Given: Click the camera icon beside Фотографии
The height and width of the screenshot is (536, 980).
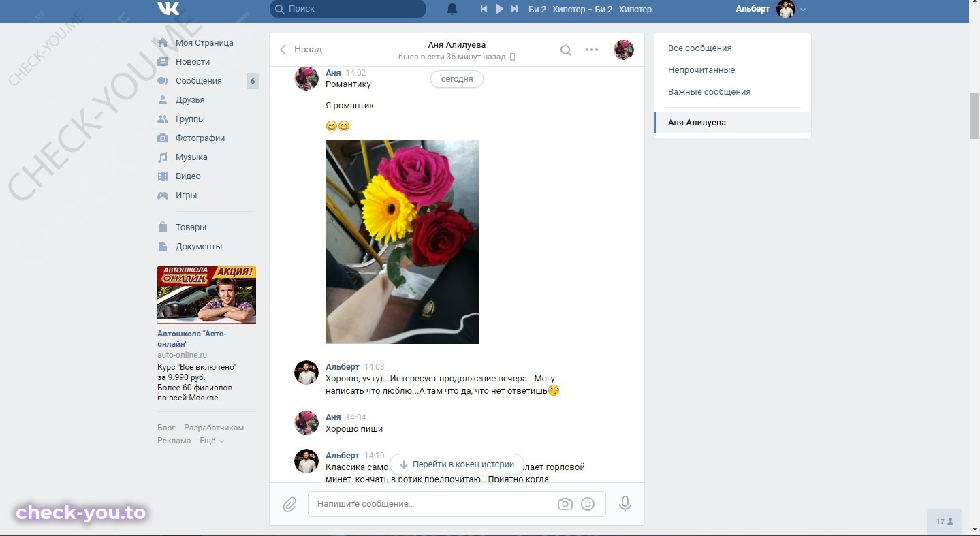Looking at the screenshot, I should coord(163,138).
